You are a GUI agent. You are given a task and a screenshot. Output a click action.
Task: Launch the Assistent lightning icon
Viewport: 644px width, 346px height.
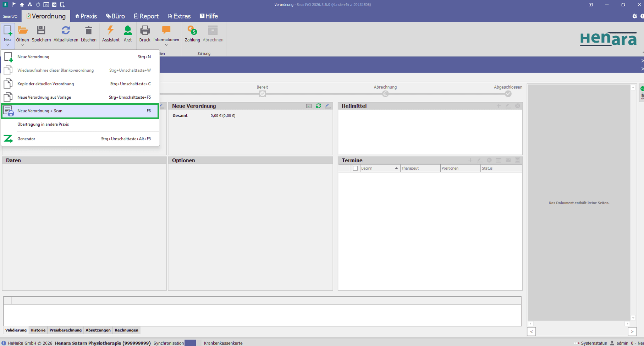click(110, 31)
